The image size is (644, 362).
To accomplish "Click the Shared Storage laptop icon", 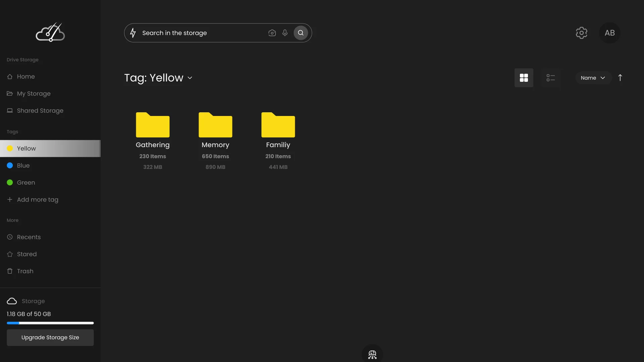I will (10, 111).
